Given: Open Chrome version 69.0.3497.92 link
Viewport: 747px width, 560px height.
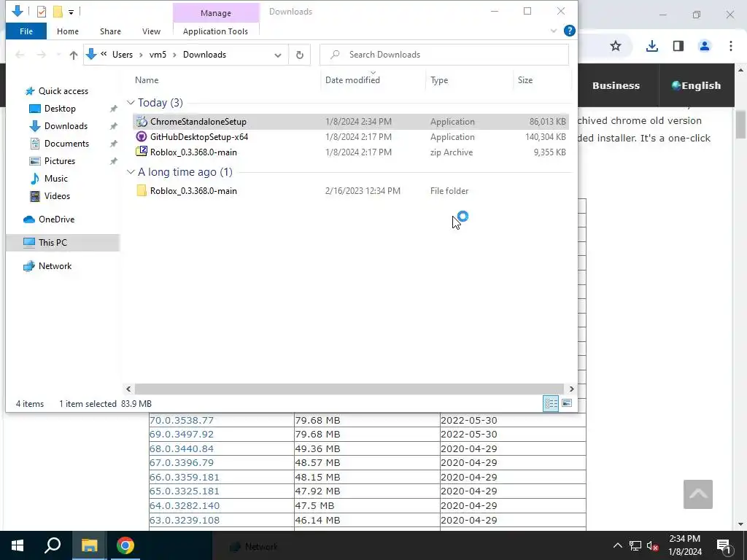Looking at the screenshot, I should pos(182,435).
